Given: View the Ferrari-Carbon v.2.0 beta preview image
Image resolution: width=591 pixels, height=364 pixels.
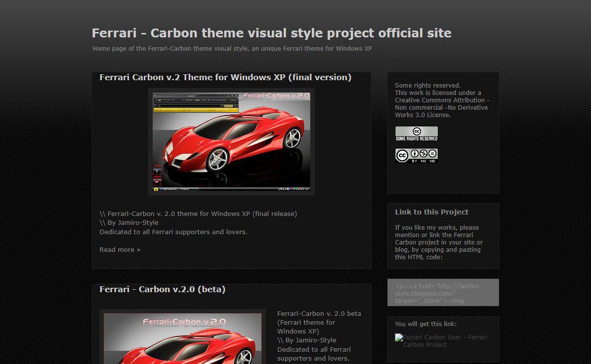Looking at the screenshot, I should coord(183,337).
